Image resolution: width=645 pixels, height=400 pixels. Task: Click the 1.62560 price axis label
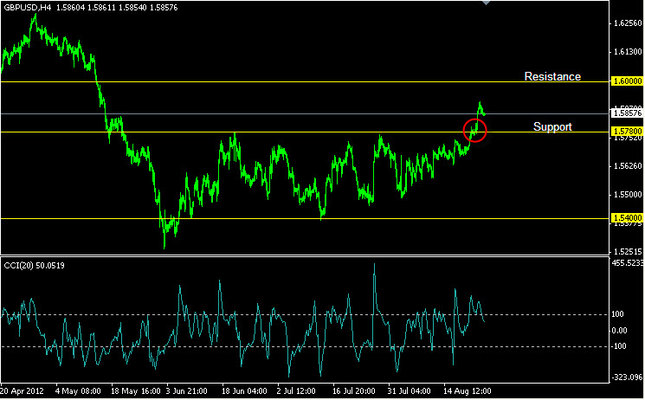pos(626,23)
